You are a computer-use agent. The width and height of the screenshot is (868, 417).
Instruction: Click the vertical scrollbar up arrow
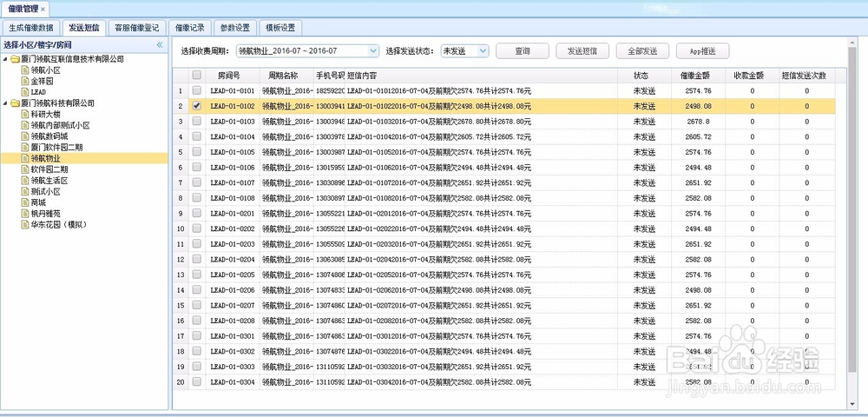point(852,42)
